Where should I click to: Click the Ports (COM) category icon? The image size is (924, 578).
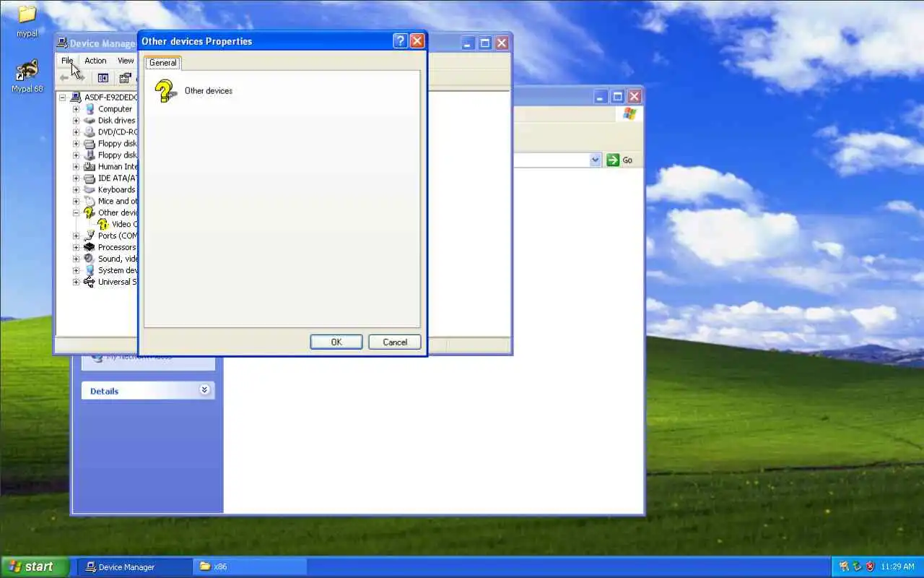(x=90, y=236)
